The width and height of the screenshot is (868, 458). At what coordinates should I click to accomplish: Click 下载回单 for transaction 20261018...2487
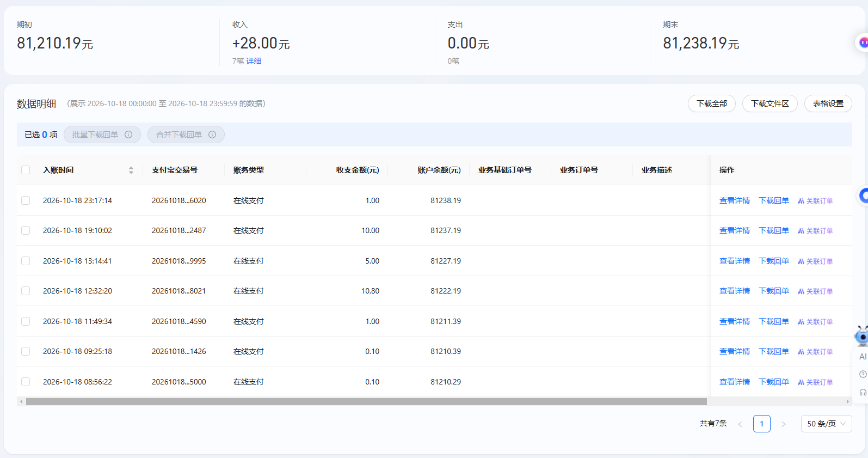pos(774,230)
